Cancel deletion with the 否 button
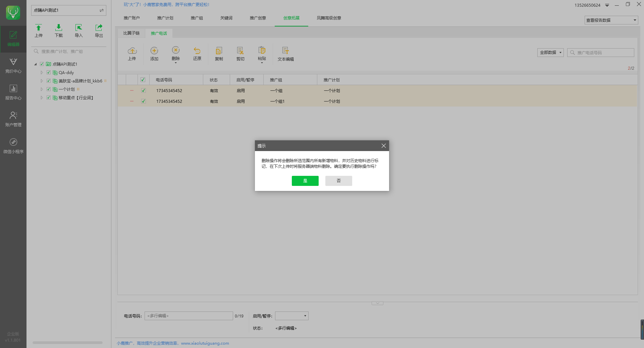The height and width of the screenshot is (348, 644). point(339,181)
